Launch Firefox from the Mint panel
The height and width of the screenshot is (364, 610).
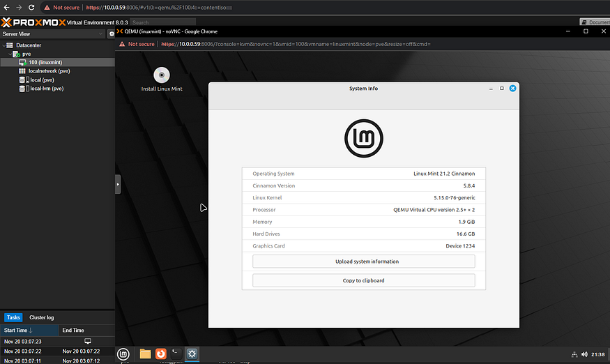click(160, 354)
